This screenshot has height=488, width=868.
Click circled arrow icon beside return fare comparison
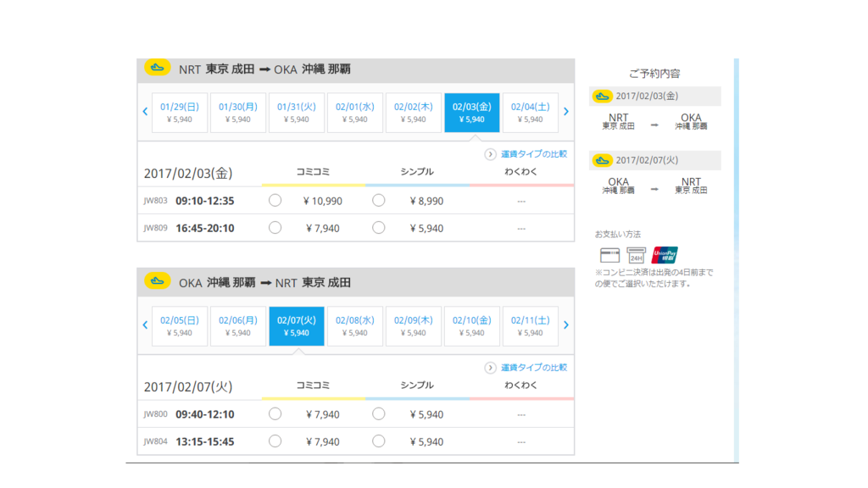pos(490,368)
